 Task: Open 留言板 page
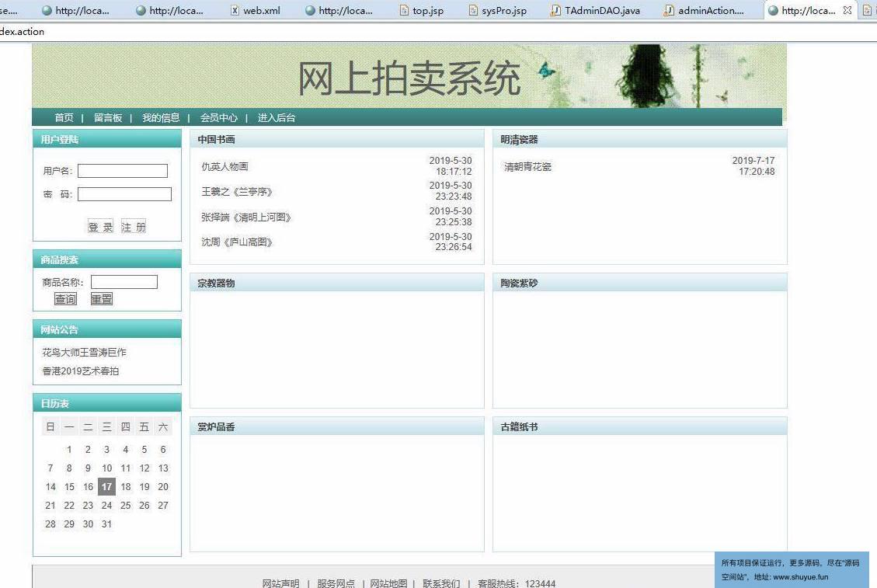[x=108, y=117]
